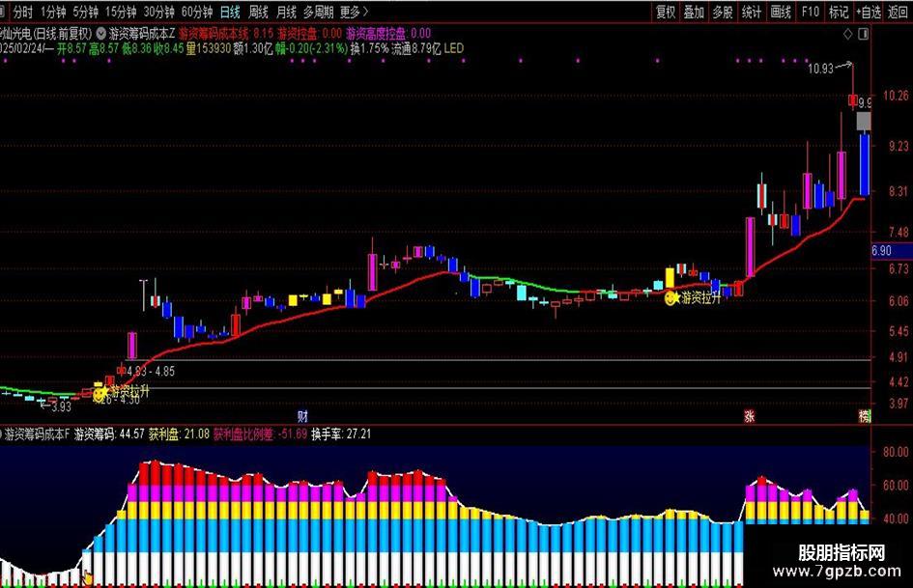Click the 返回 back button
This screenshot has height=588, width=913.
(x=898, y=12)
